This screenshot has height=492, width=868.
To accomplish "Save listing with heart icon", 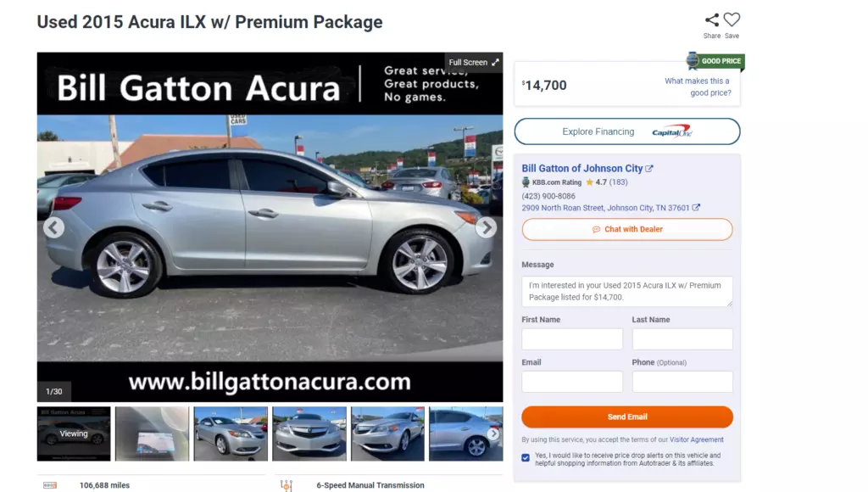I will click(732, 20).
